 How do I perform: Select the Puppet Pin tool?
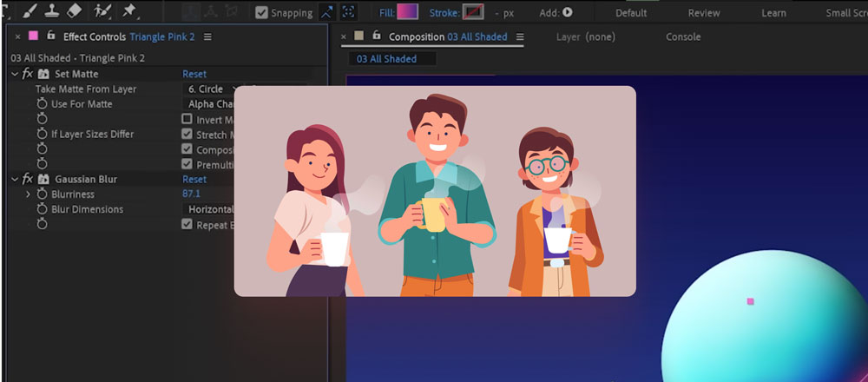pos(129,10)
